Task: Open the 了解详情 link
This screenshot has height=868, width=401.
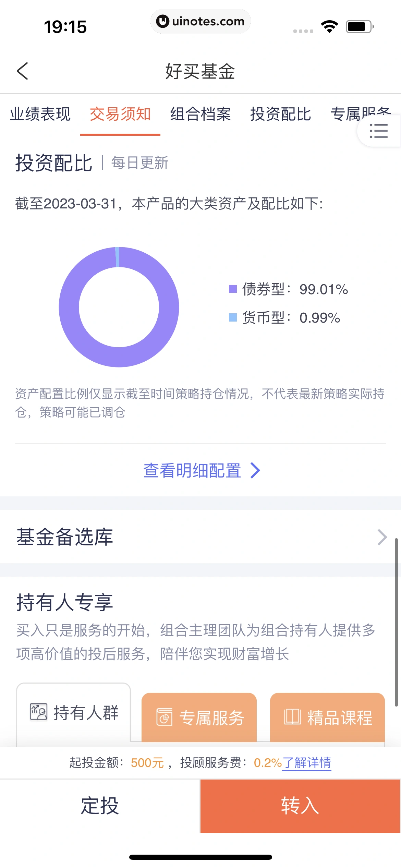Action: (x=307, y=762)
